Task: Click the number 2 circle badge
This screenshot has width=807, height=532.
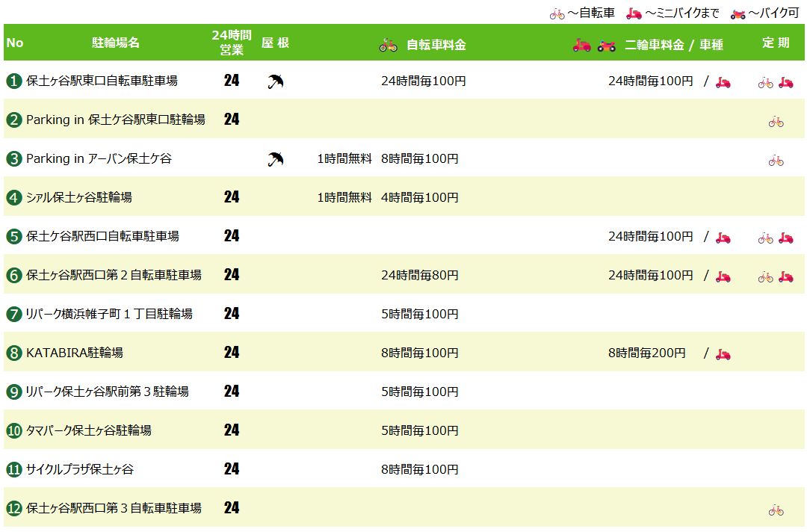Action: 14,120
